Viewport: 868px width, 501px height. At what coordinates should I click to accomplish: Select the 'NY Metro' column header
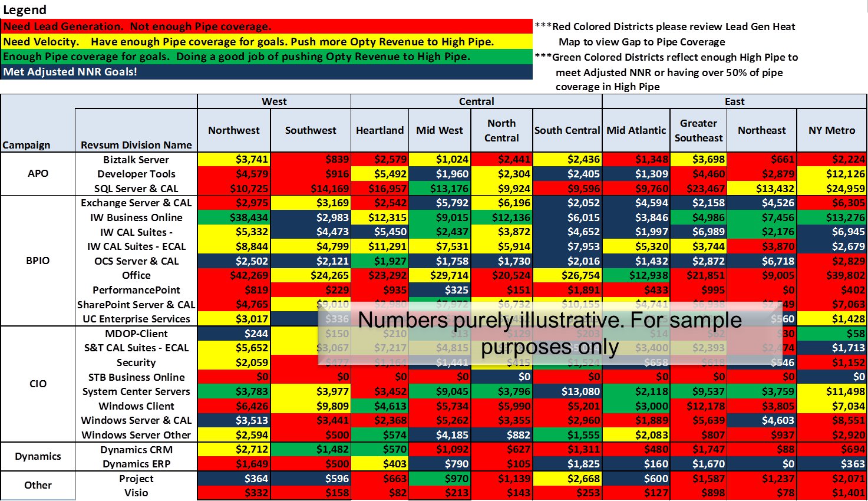click(x=831, y=130)
